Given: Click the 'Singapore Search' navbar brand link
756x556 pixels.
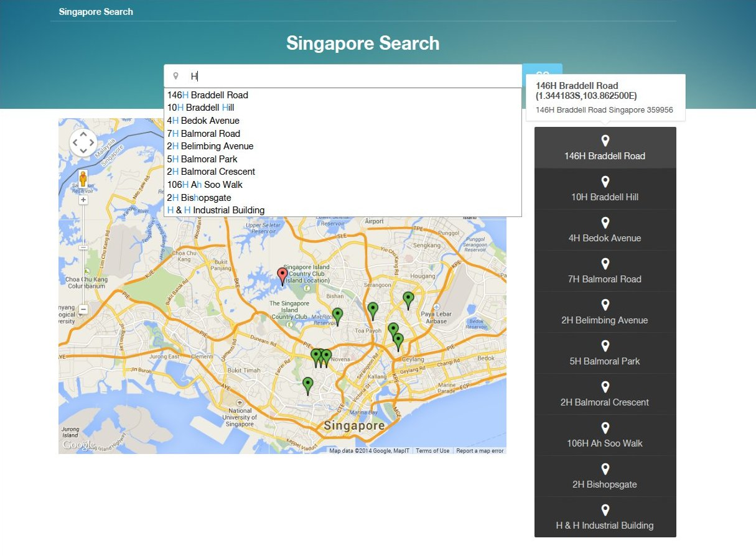Looking at the screenshot, I should (96, 11).
